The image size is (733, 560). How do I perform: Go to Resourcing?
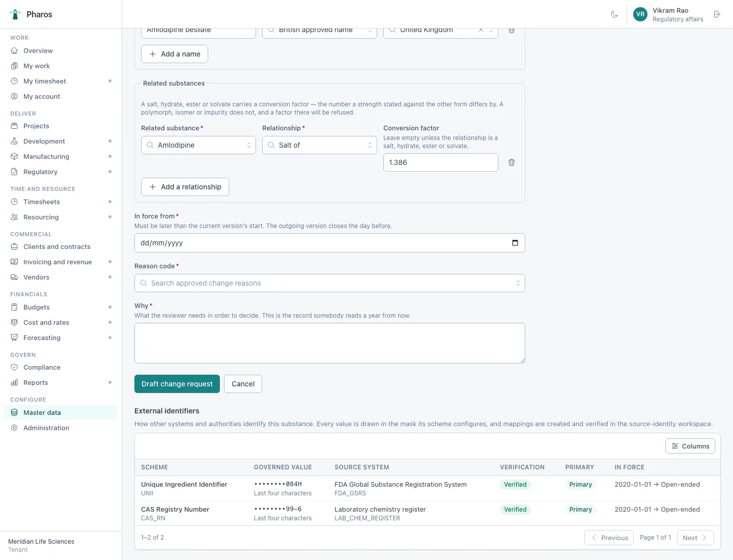(x=61, y=217)
